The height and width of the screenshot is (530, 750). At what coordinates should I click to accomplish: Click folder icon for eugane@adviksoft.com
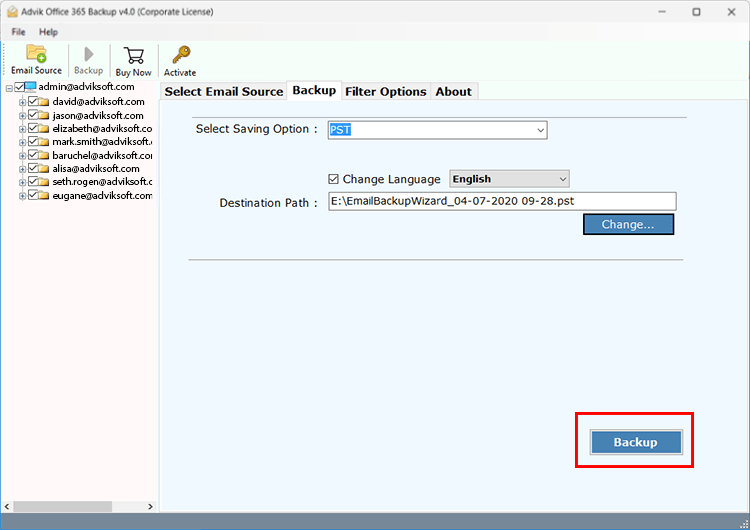pos(44,195)
